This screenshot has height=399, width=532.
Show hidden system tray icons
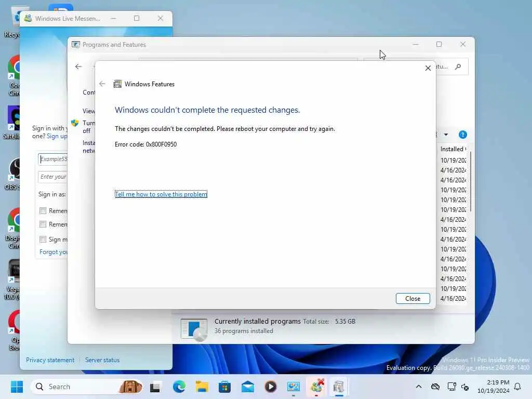tap(419, 387)
